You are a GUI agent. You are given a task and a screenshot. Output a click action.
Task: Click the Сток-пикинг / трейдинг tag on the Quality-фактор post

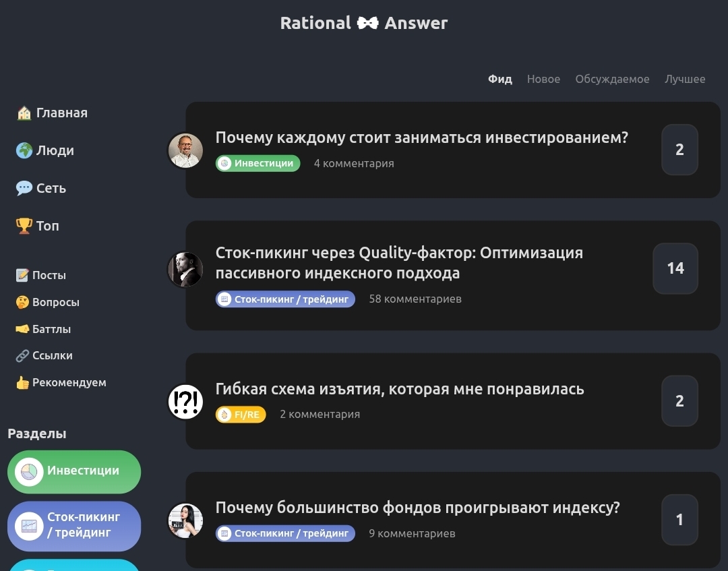pos(285,299)
